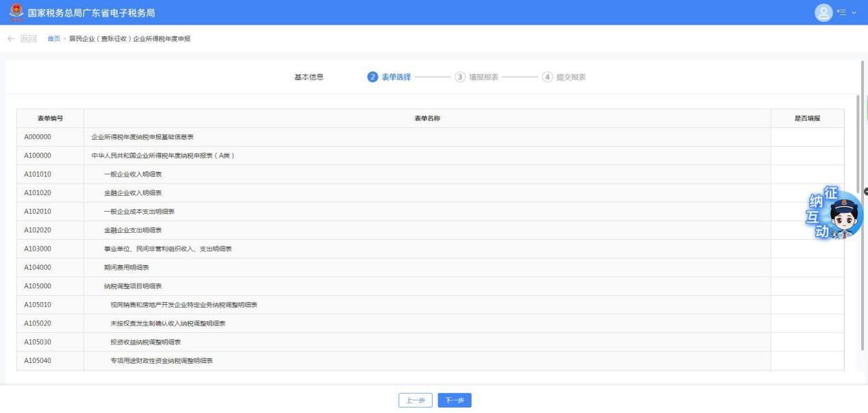The image size is (868, 413).
Task: Open the 征纳互动 cartoon assistant
Action: pyautogui.click(x=837, y=216)
